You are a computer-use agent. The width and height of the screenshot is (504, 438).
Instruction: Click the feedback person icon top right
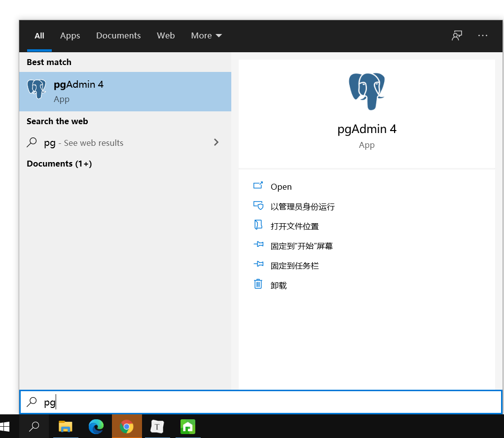[x=457, y=35]
